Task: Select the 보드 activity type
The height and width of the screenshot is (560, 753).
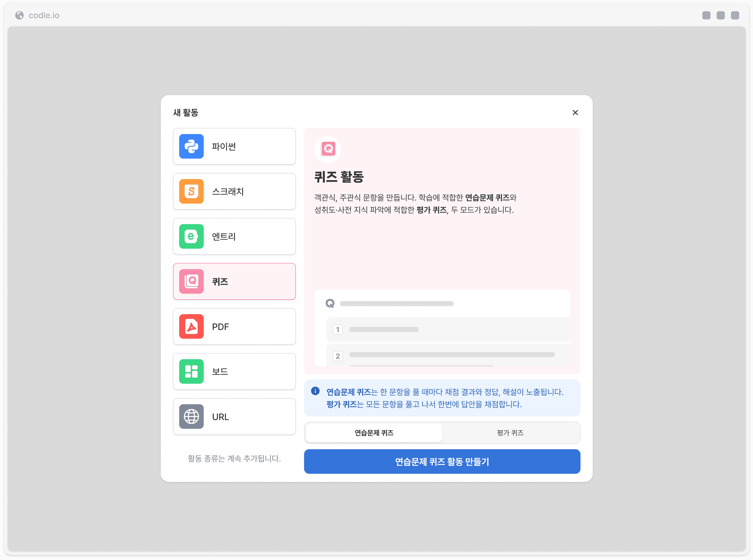Action: (x=234, y=371)
